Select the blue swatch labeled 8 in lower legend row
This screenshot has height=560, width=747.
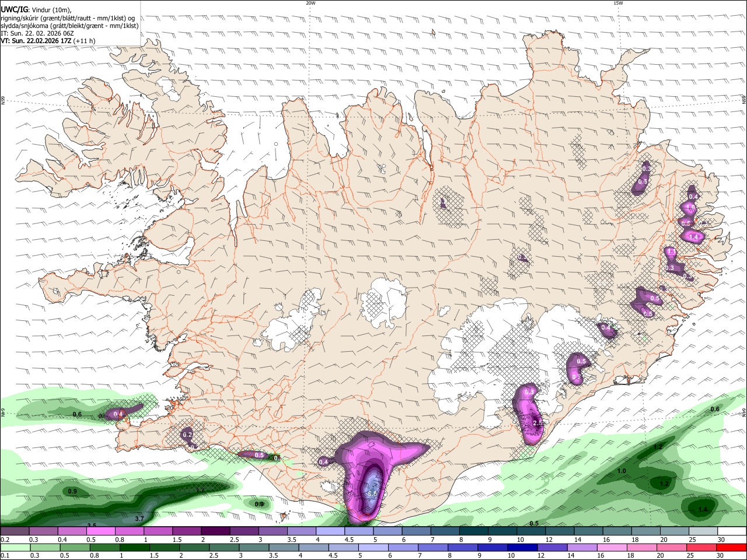click(463, 548)
